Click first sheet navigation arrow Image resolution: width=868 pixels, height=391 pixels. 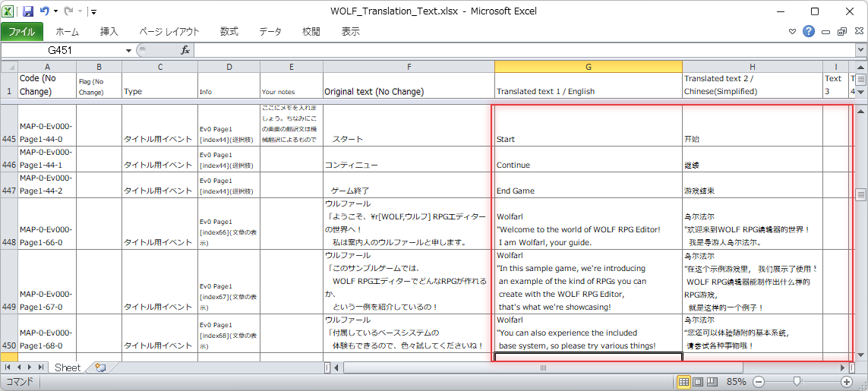(8, 367)
